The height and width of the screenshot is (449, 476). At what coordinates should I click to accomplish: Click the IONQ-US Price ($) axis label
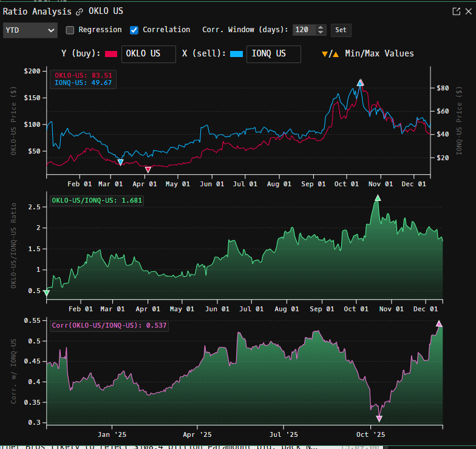[x=459, y=121]
